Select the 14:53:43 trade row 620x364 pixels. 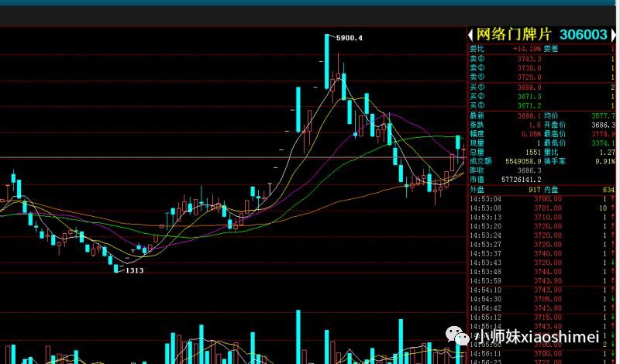tap(542, 263)
